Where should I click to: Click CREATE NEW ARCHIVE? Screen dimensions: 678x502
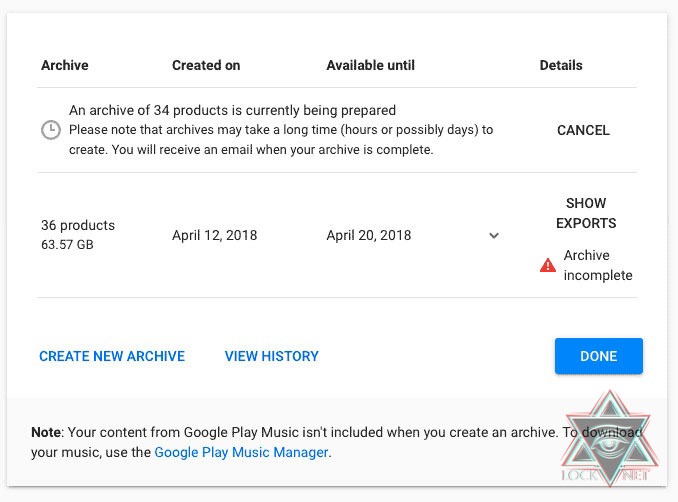pos(112,356)
